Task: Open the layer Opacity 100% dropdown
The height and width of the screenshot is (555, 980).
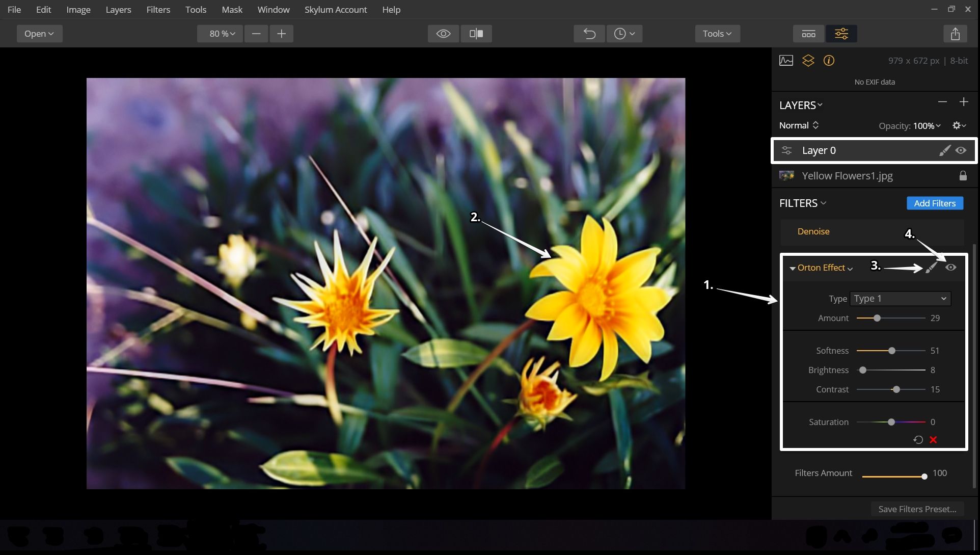Action: (927, 126)
